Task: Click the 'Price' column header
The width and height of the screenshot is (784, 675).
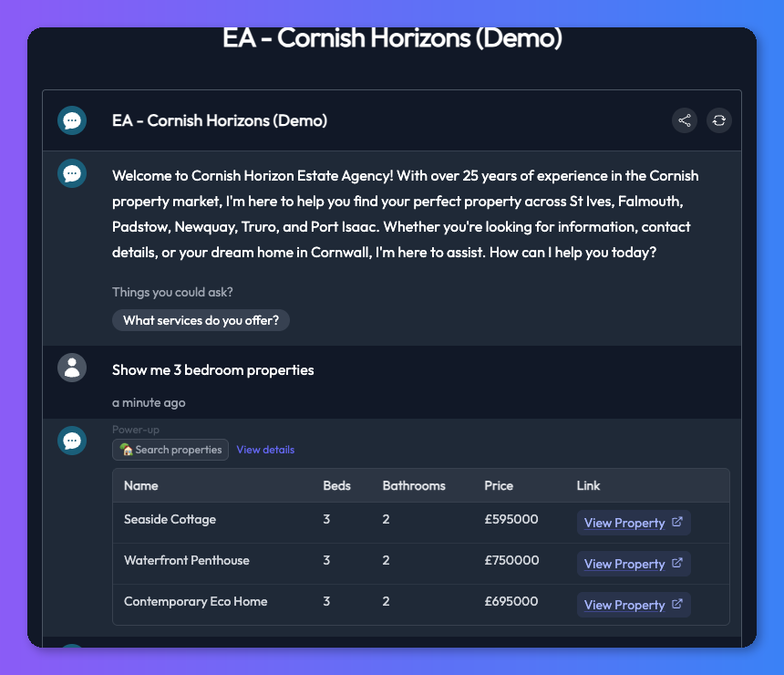Action: (499, 486)
